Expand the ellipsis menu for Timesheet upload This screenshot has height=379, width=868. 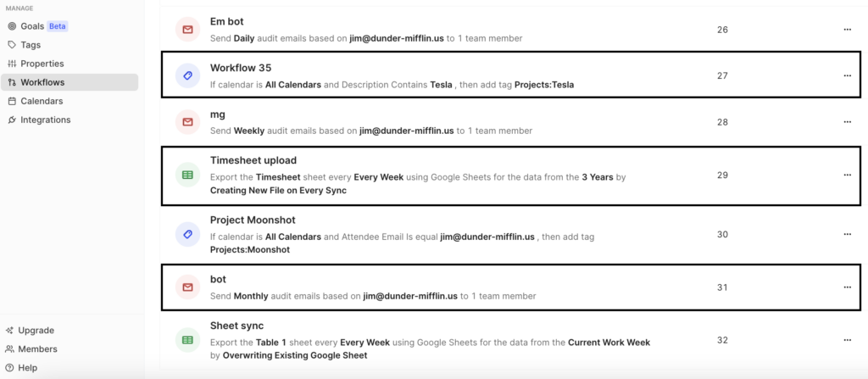pos(847,176)
